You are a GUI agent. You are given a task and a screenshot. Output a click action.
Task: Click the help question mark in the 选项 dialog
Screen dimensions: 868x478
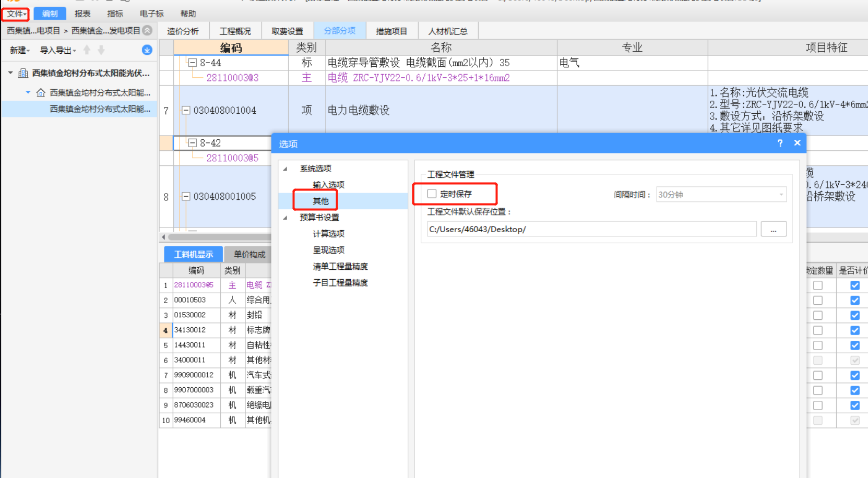pyautogui.click(x=779, y=143)
